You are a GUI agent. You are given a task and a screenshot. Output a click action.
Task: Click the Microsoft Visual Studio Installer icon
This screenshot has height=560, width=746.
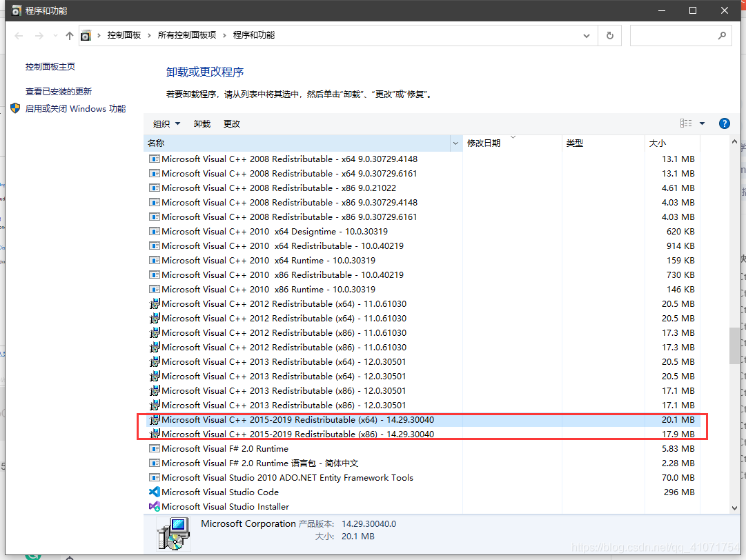154,506
